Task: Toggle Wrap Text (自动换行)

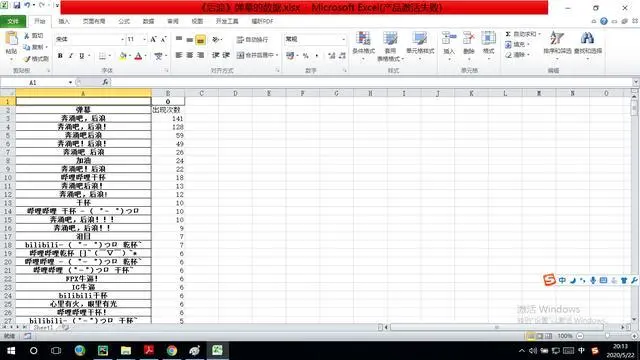Action: click(x=253, y=40)
